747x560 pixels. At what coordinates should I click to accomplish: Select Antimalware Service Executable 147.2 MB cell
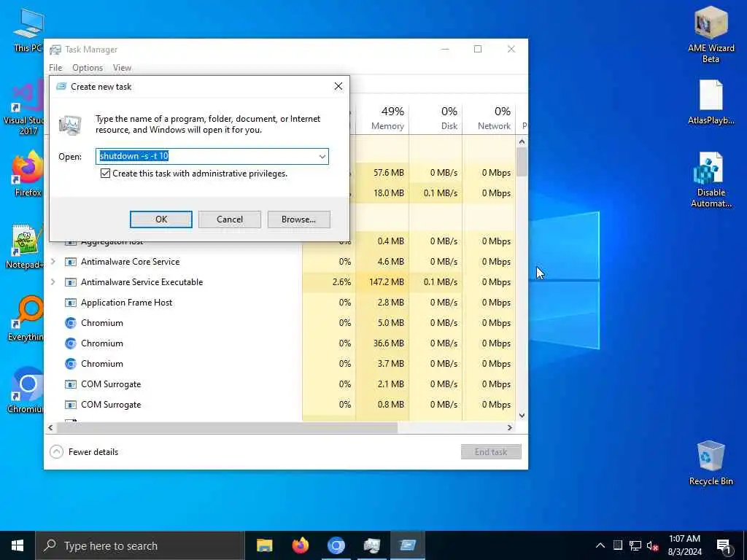click(x=382, y=282)
